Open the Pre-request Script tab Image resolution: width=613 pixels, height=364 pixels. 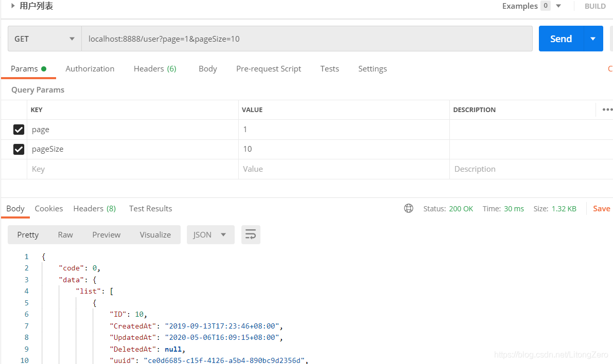click(x=269, y=69)
